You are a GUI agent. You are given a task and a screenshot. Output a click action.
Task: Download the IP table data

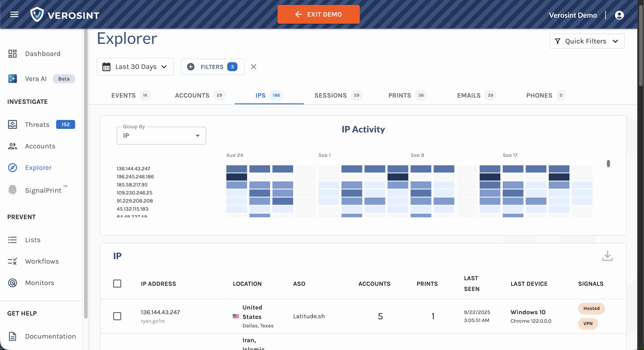pos(607,256)
